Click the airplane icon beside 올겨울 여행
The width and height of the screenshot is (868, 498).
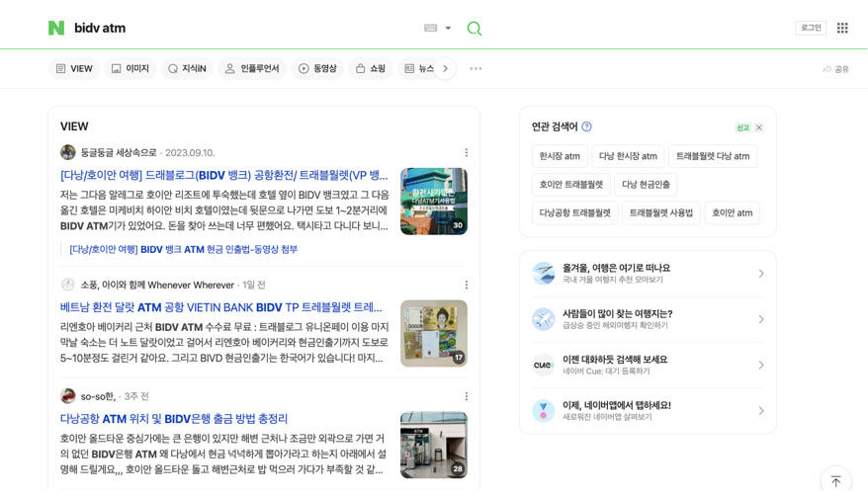coord(543,274)
